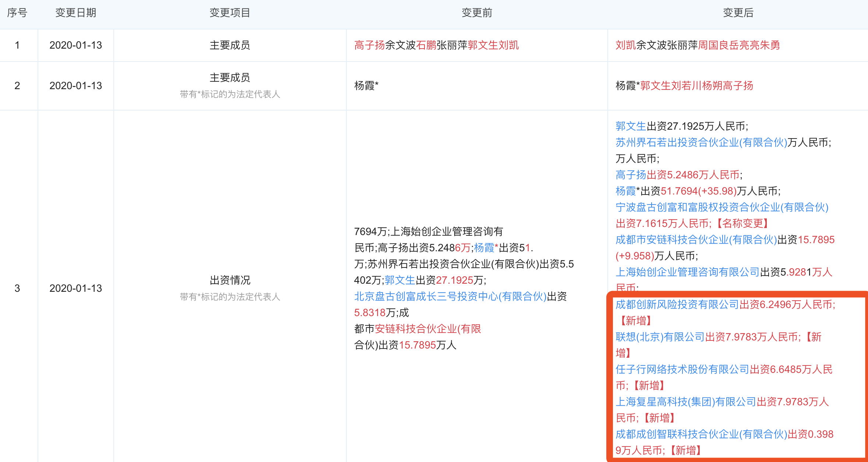Select 变更日期 column header
868x462 pixels.
76,13
